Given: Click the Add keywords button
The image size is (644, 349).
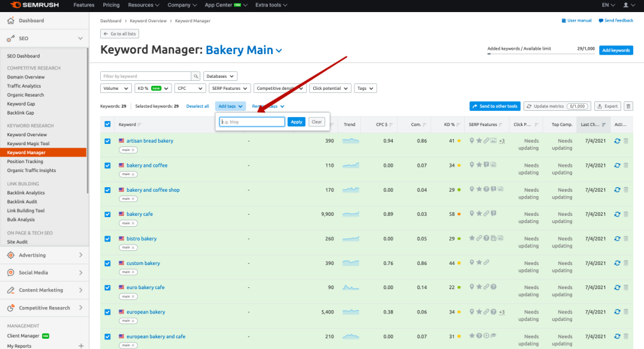Looking at the screenshot, I should (616, 50).
